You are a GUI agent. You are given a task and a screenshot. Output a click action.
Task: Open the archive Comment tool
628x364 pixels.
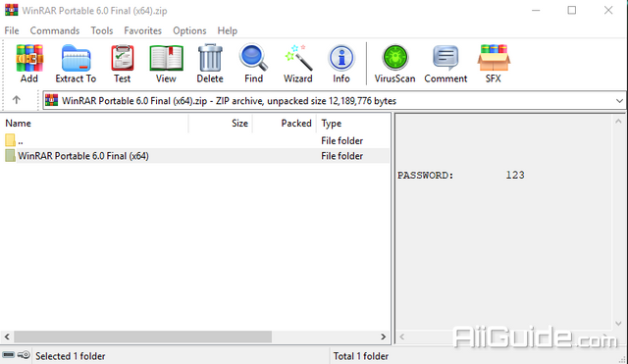(x=445, y=58)
